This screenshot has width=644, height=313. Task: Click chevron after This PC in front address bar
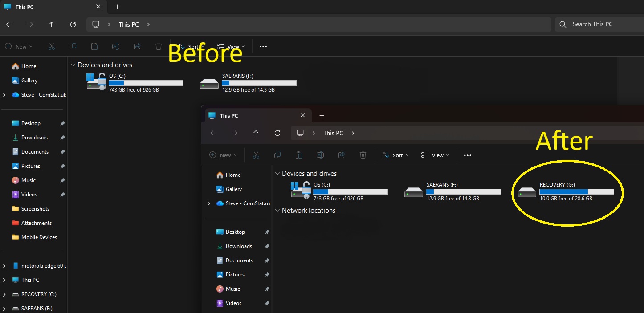(x=353, y=133)
